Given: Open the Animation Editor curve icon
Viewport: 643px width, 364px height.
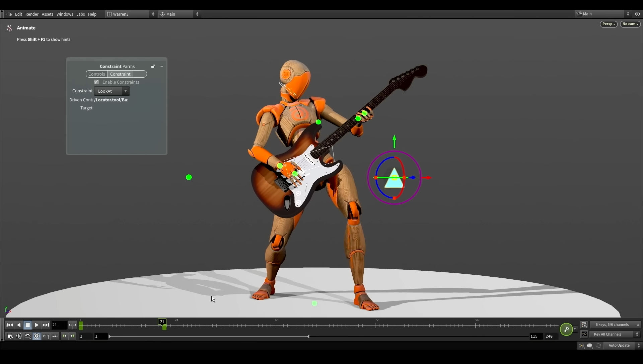Looking at the screenshot, I should [x=584, y=334].
